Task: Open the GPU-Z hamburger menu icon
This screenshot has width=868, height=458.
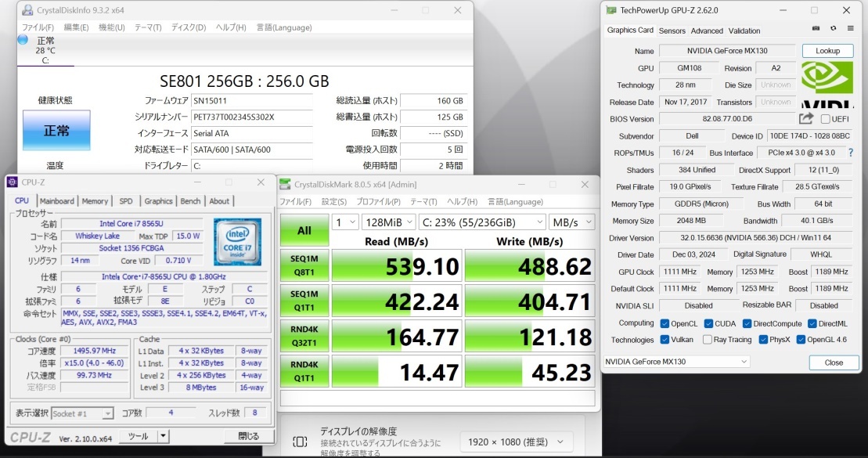Action: (850, 28)
